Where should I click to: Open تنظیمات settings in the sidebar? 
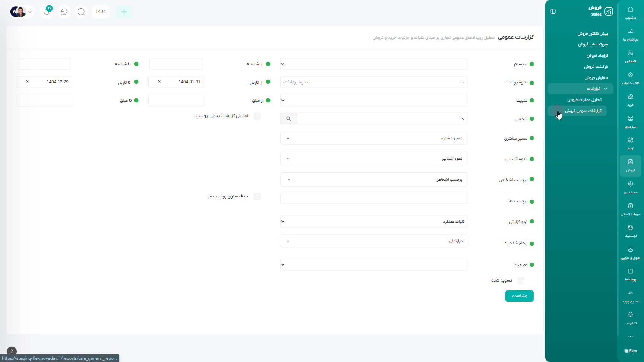click(630, 318)
